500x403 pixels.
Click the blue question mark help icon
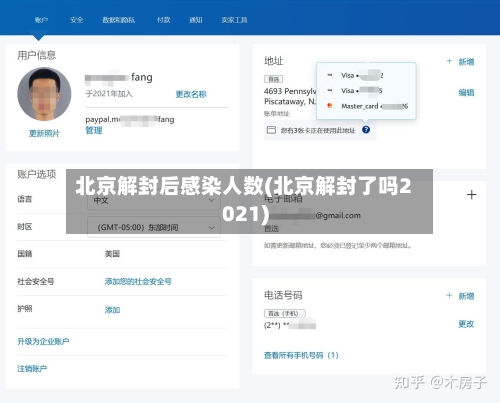pos(366,130)
